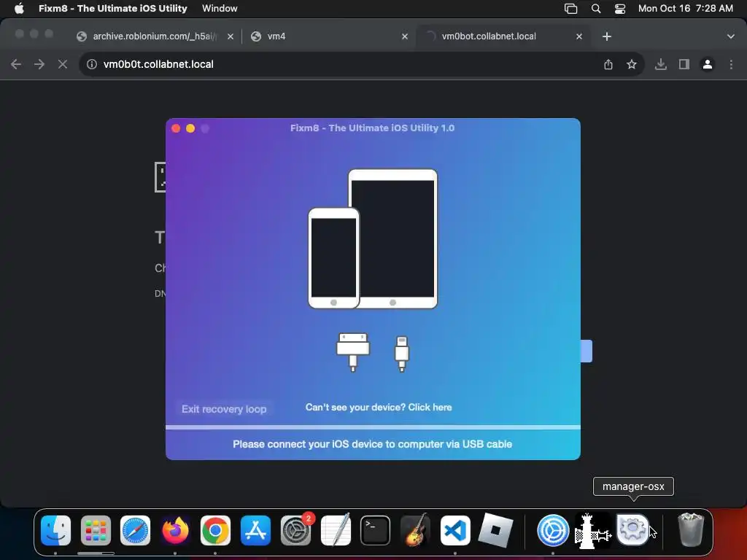Click the connect iOS device status text

[373, 444]
